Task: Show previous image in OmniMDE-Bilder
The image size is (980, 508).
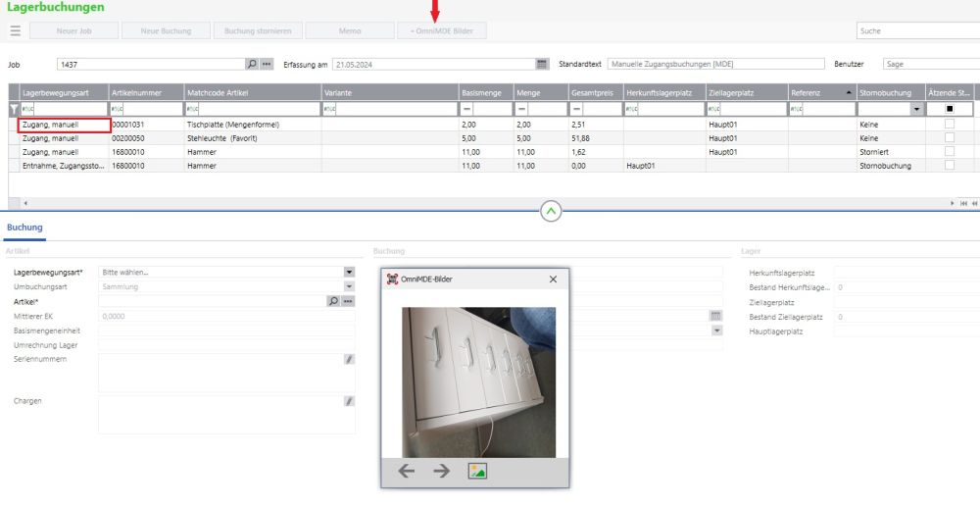Action: tap(407, 471)
